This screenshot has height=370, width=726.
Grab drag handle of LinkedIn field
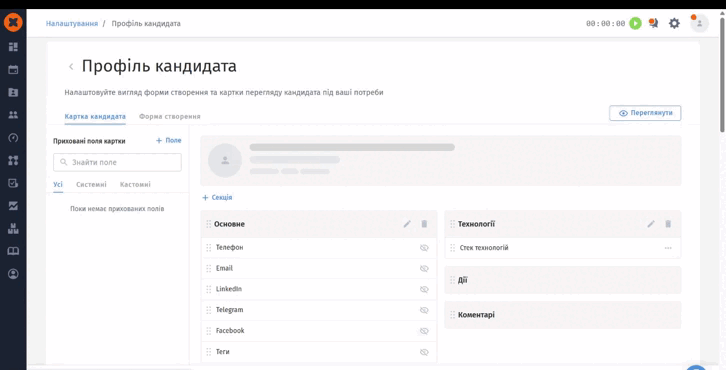tap(209, 289)
